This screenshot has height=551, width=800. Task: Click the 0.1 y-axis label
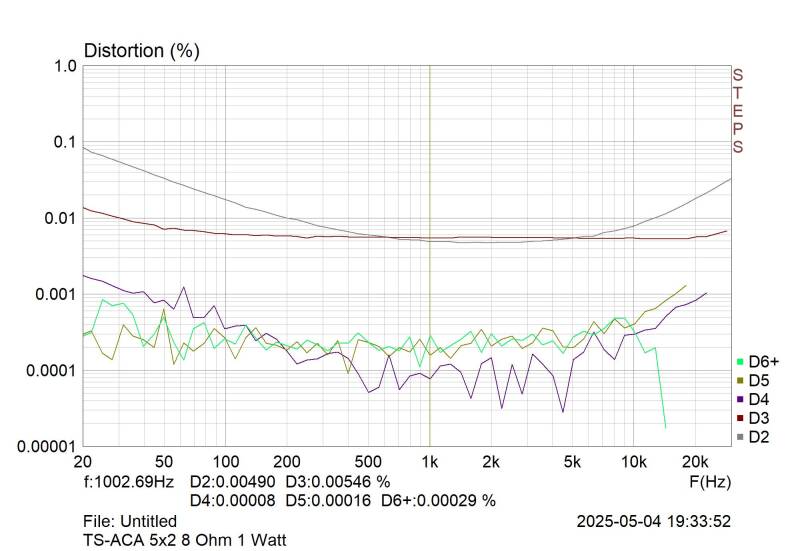[65, 142]
